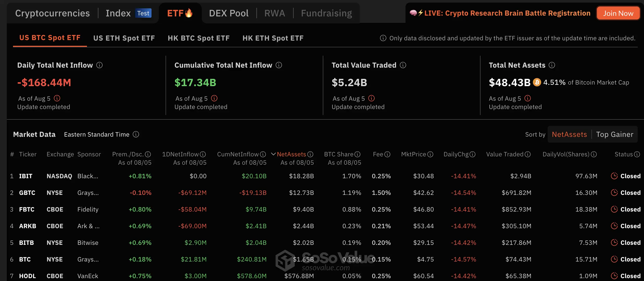Click info icon on MktPrice column header
This screenshot has height=281, width=644.
[430, 154]
